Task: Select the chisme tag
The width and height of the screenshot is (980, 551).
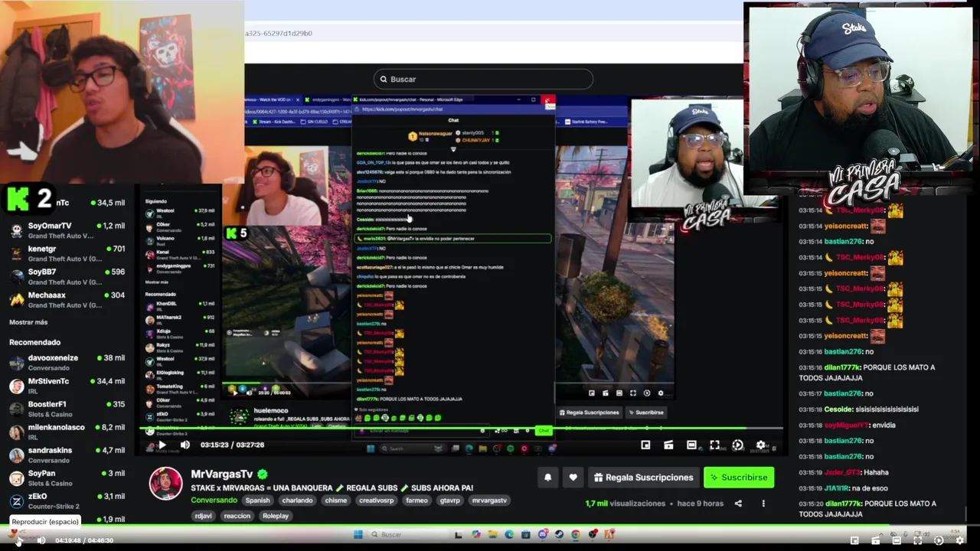Action: pyautogui.click(x=336, y=500)
